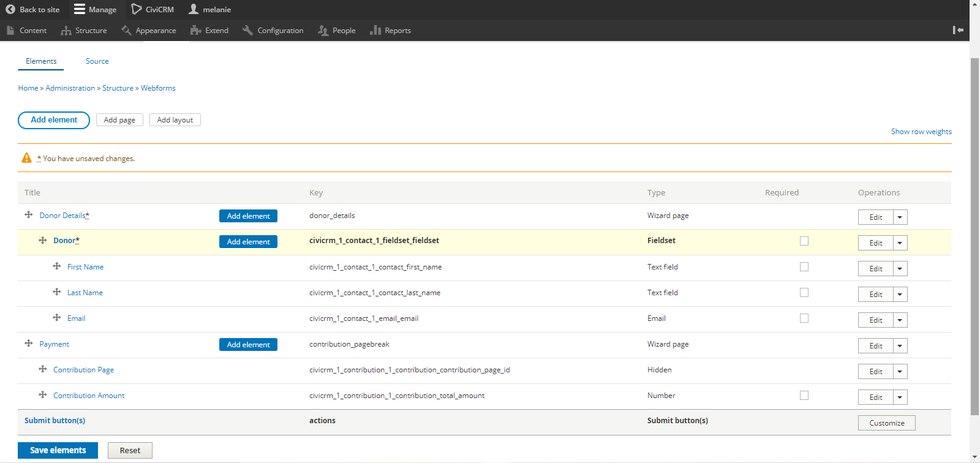
Task: Open operations dropdown arrow for First Name
Action: (900, 269)
